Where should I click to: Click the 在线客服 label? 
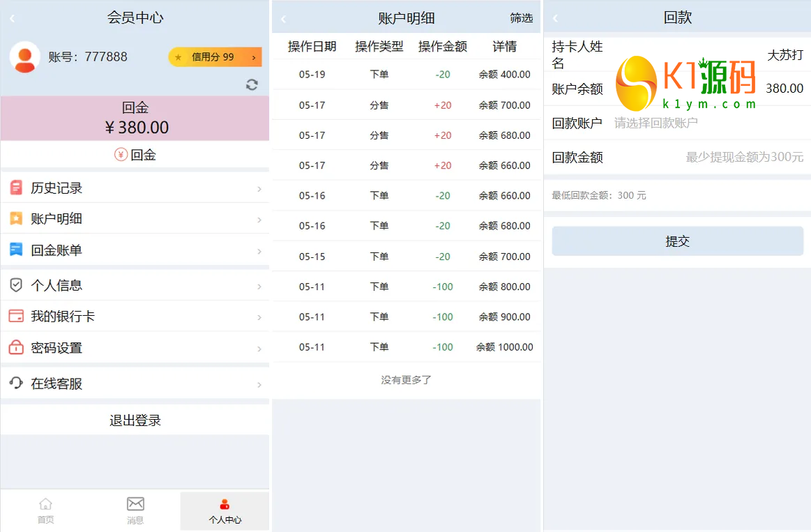coord(56,383)
